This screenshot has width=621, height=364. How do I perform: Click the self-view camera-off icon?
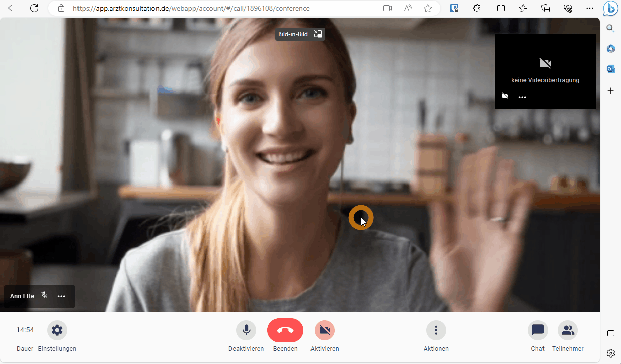pyautogui.click(x=505, y=96)
